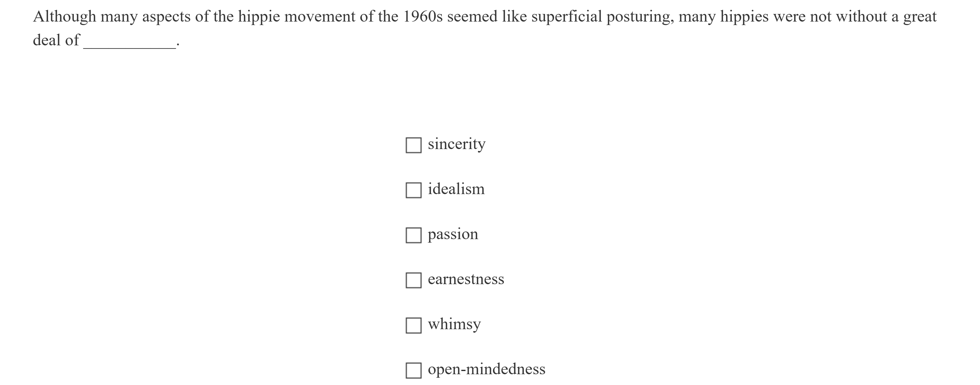Check the idealism checkbox

click(x=413, y=190)
